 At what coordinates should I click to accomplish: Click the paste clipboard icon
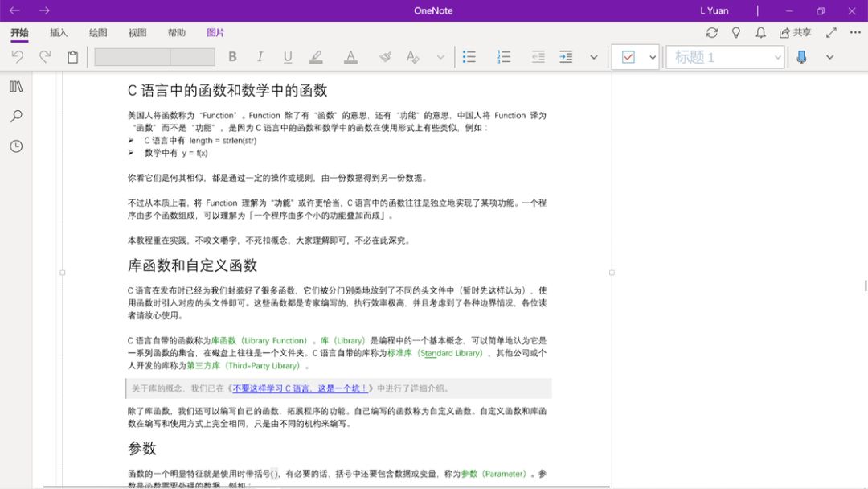pos(73,57)
